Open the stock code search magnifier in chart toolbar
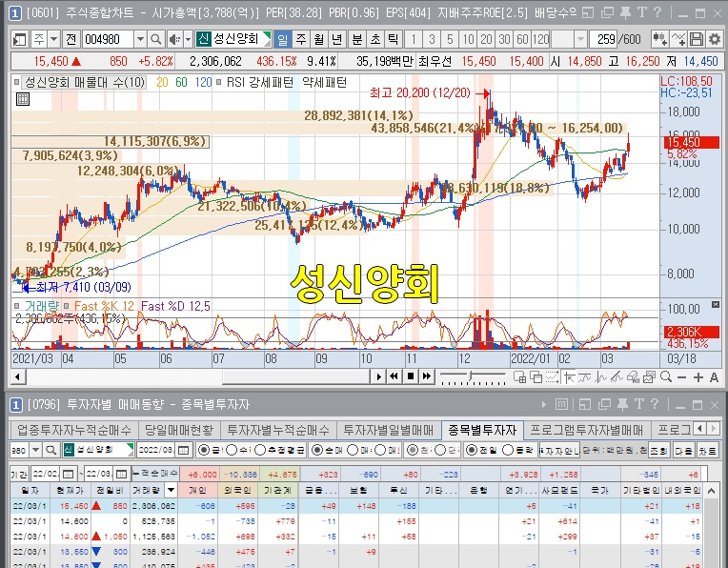The width and height of the screenshot is (728, 568). coord(156,39)
